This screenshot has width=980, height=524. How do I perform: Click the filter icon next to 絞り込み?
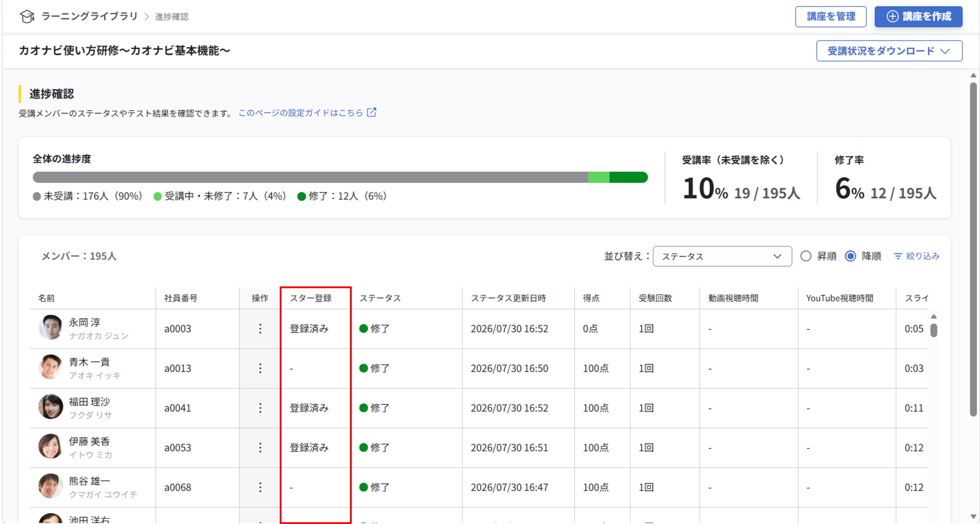point(898,256)
